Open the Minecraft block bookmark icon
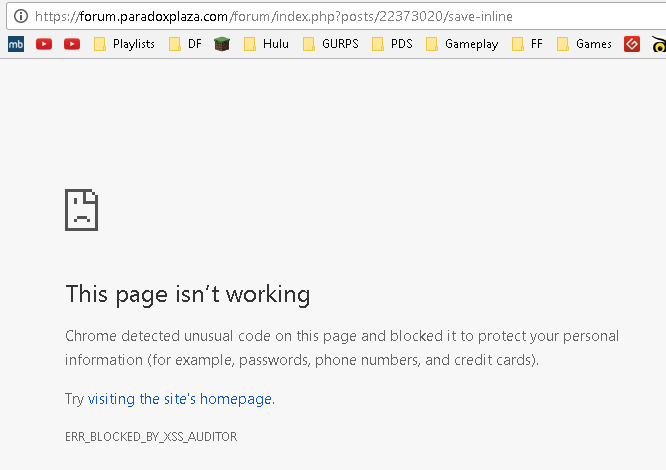This screenshot has height=470, width=666. 222,44
